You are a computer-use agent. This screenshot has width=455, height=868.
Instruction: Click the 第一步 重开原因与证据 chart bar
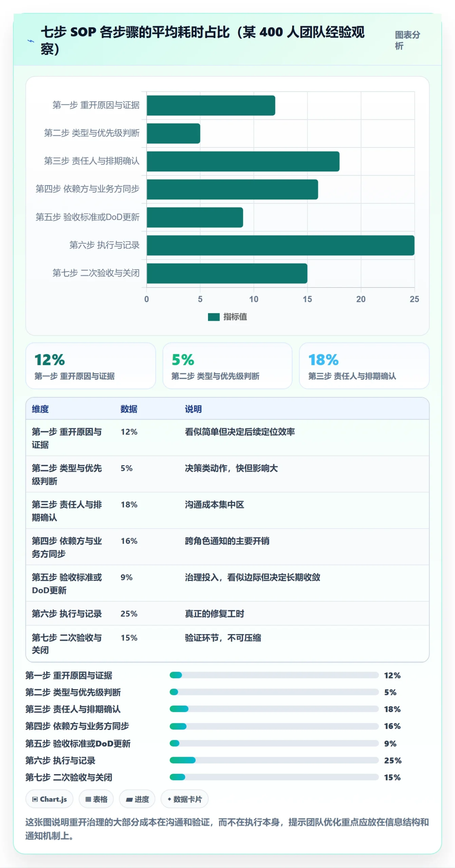coord(211,105)
